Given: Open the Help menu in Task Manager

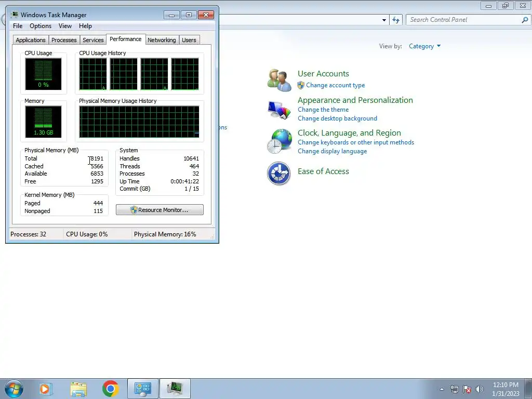Looking at the screenshot, I should click(85, 26).
